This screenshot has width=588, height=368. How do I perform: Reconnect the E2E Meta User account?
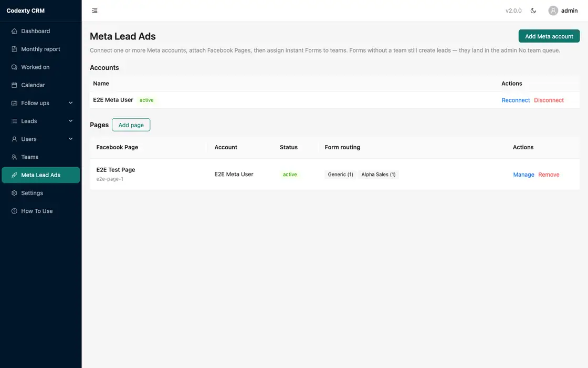click(516, 100)
